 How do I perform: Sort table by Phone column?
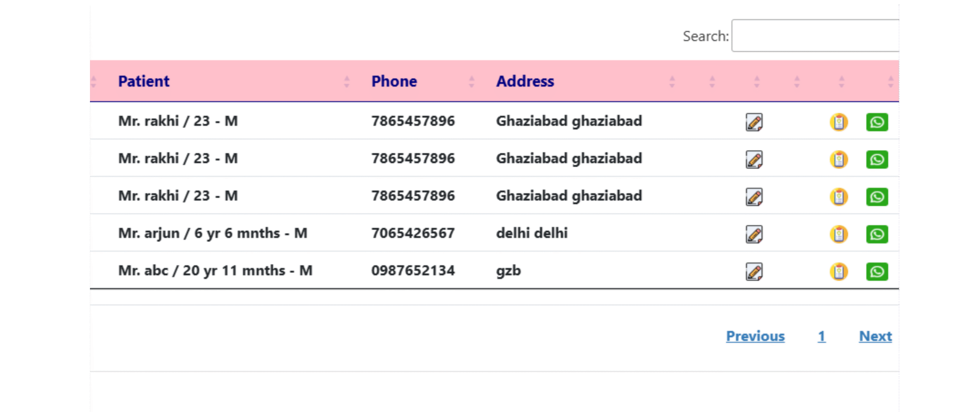394,81
